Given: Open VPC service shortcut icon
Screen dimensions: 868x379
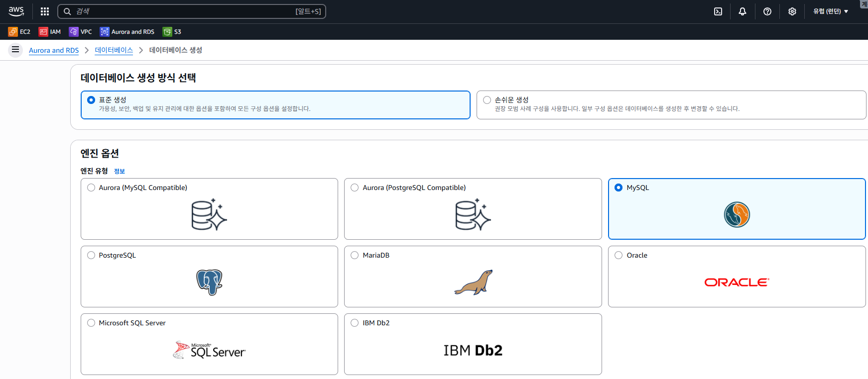Looking at the screenshot, I should pyautogui.click(x=74, y=32).
